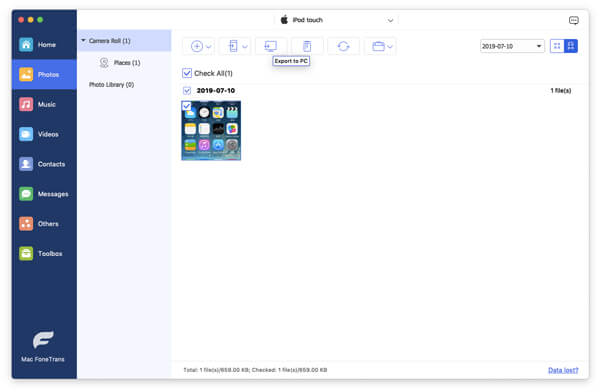The image size is (600, 392).
Task: Go to the Videos sidebar icon
Action: [x=26, y=134]
